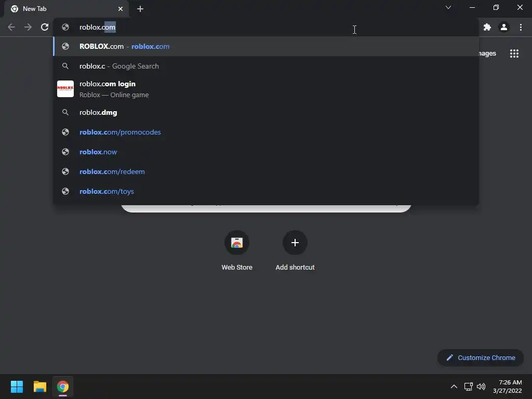Open the volume speaker tray icon
Image resolution: width=532 pixels, height=399 pixels.
481,387
